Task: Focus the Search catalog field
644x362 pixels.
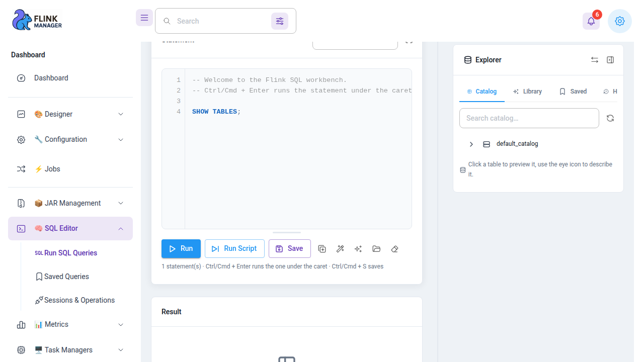Action: 529,118
